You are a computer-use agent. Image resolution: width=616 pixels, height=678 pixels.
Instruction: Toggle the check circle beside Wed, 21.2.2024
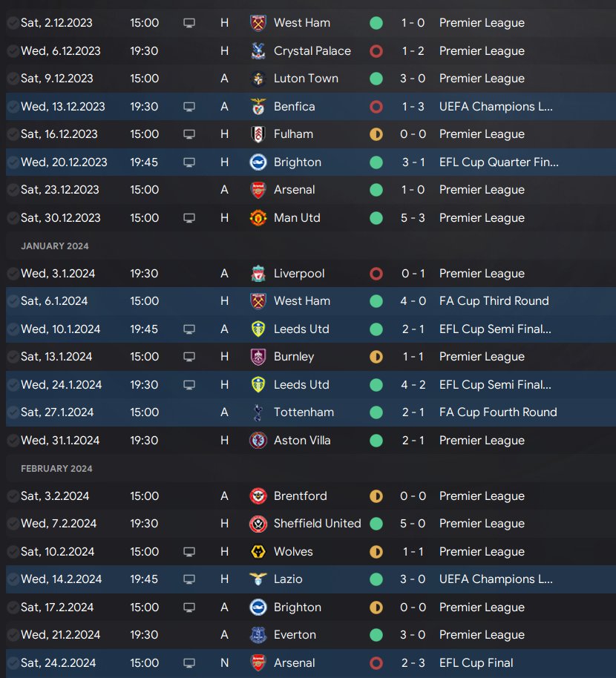pos(13,635)
